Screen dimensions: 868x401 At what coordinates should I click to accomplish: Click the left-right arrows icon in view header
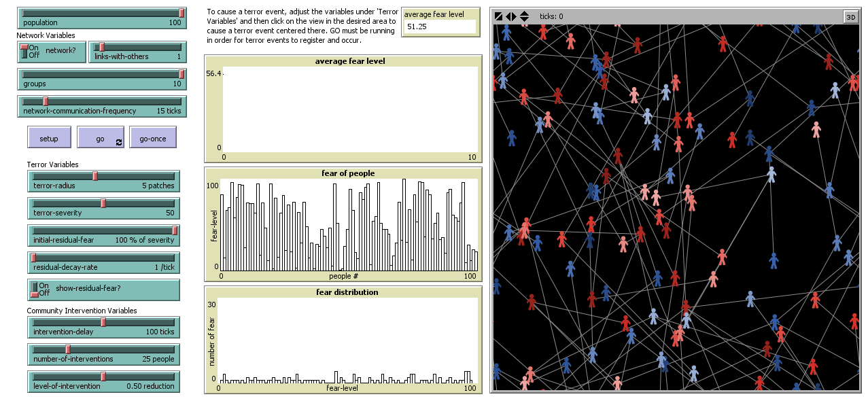click(511, 16)
